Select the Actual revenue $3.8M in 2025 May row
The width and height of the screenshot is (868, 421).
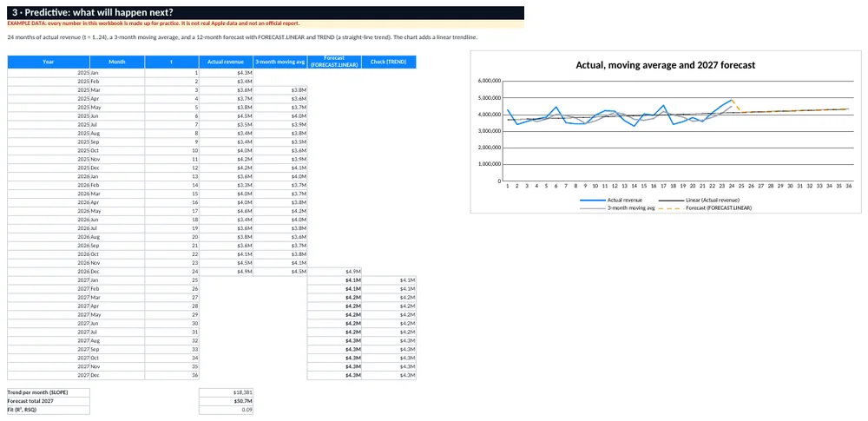click(x=226, y=107)
